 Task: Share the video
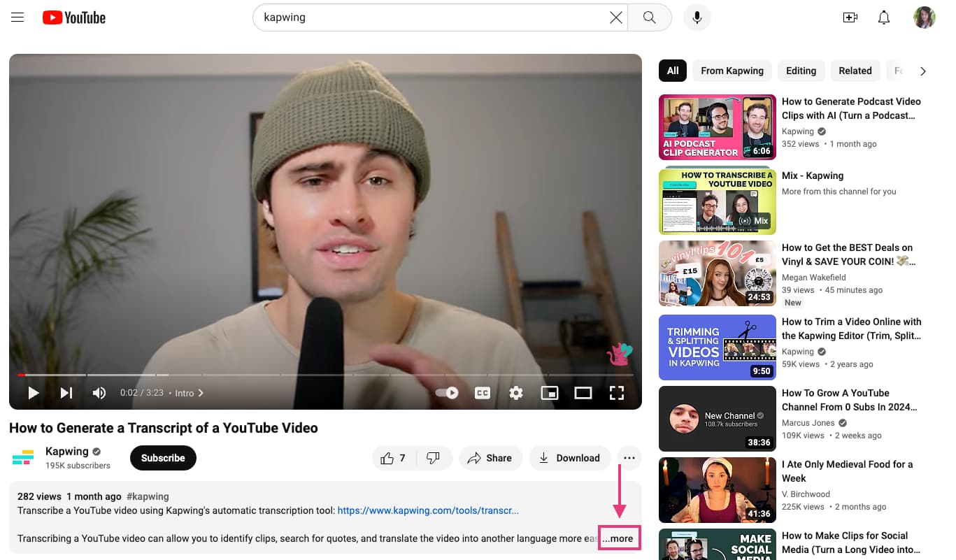pyautogui.click(x=490, y=458)
